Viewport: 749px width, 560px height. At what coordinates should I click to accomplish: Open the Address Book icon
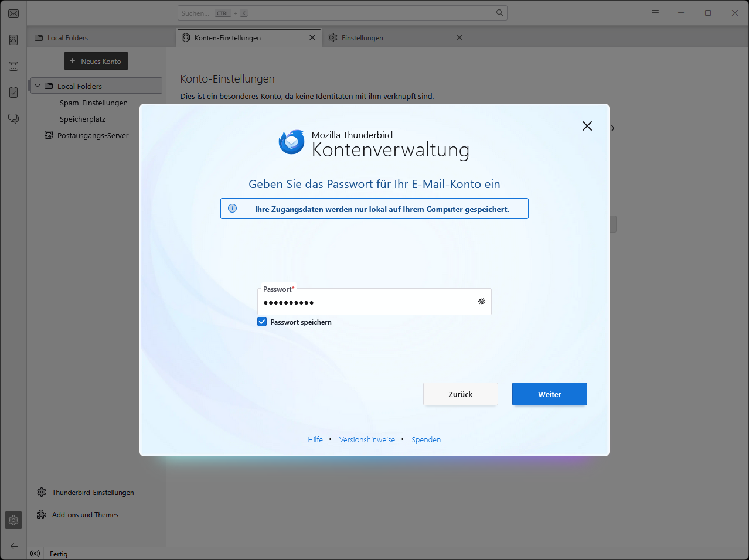point(13,40)
